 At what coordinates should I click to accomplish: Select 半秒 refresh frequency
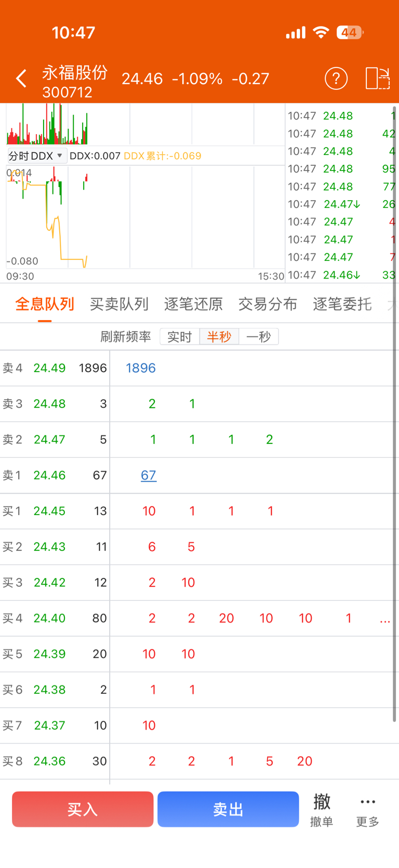coord(219,337)
